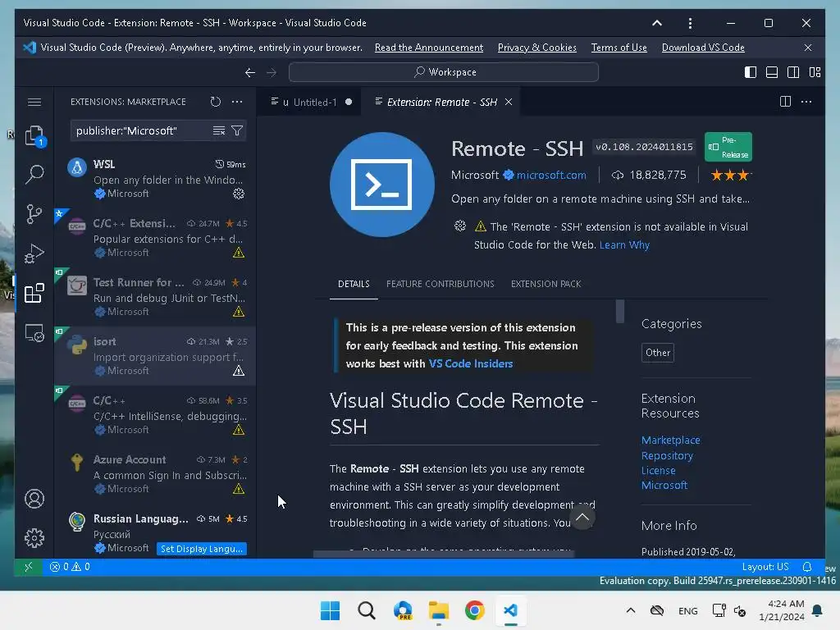Open more editor actions menu

coord(806,102)
